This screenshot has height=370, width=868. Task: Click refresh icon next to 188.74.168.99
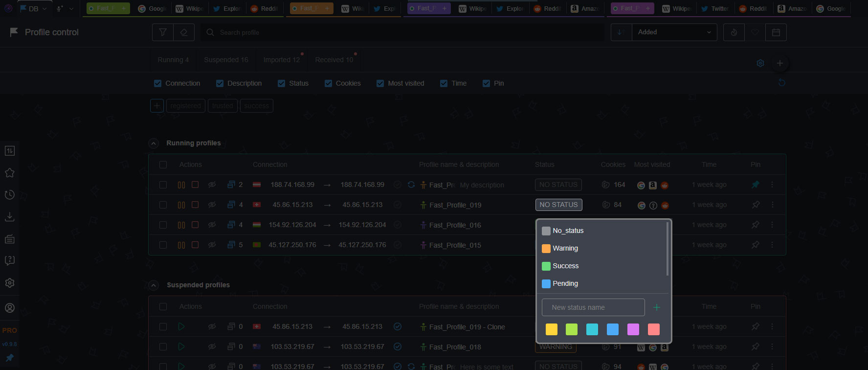point(411,185)
